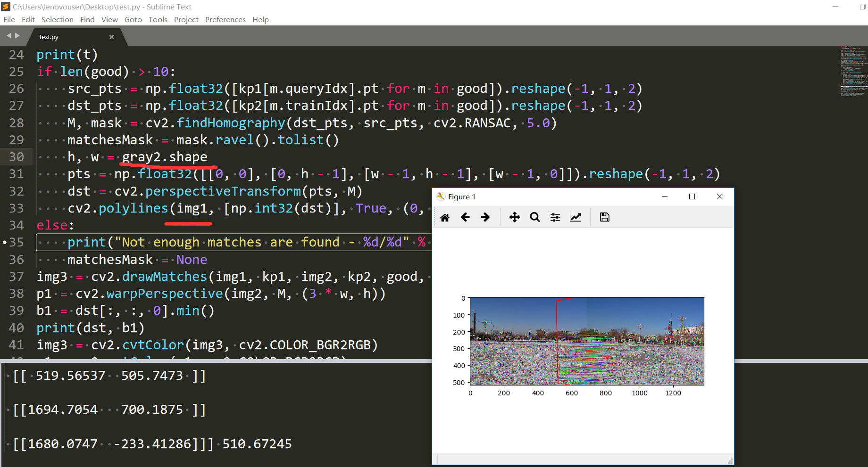Screen dimensions: 868x467
Task: Click the stitched panorama plot image
Action: pos(587,341)
